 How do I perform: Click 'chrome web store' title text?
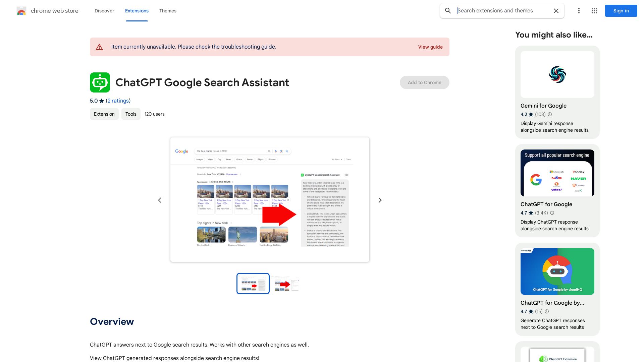(x=55, y=11)
